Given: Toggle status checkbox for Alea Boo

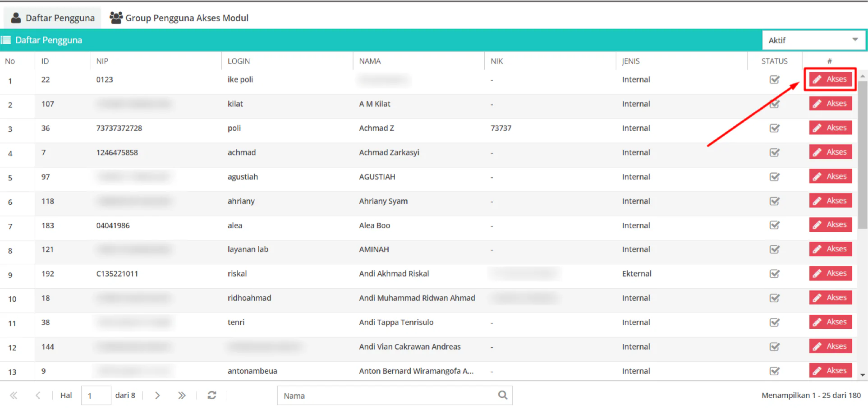Looking at the screenshot, I should coord(774,225).
